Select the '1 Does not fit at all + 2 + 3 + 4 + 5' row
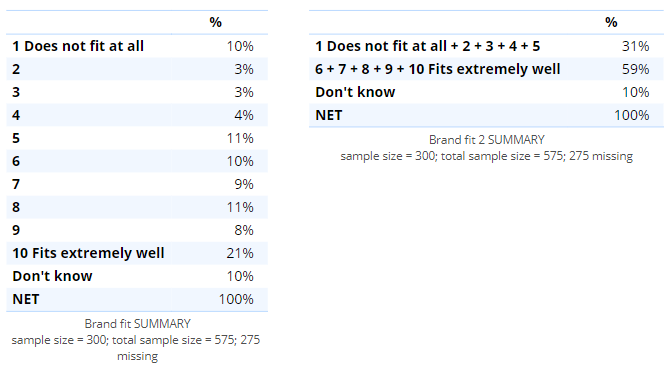 [x=486, y=46]
